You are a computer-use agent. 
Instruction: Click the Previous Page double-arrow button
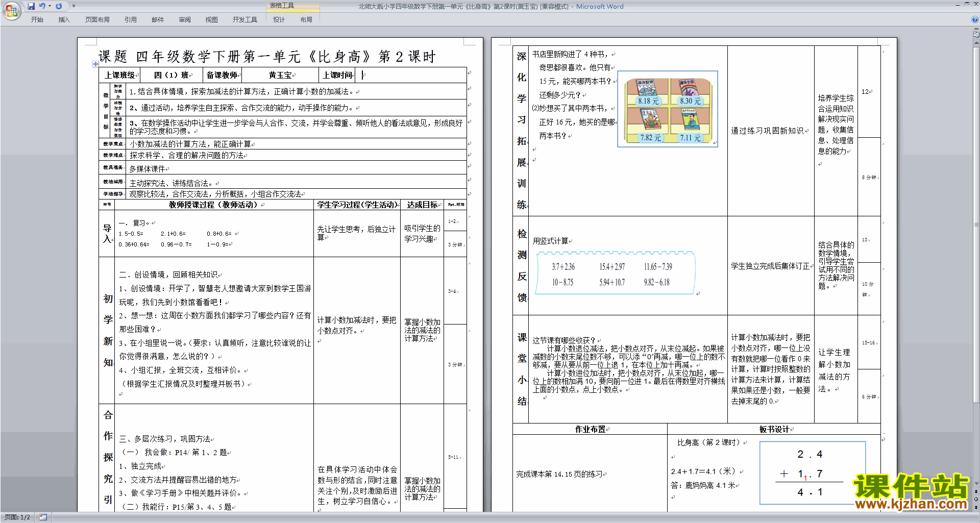[976, 492]
